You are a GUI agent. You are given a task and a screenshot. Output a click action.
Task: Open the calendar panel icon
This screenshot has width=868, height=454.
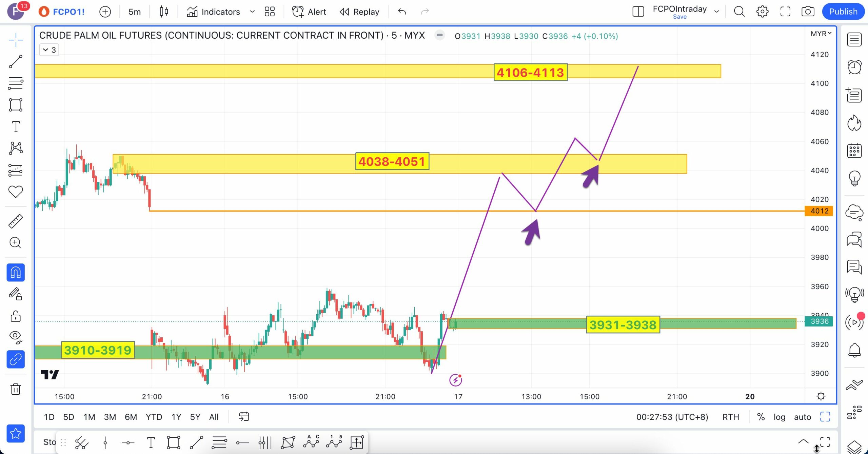pos(854,150)
